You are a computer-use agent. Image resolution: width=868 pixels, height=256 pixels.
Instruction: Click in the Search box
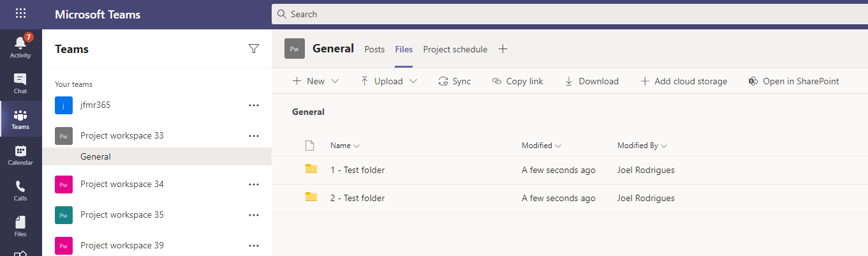click(568, 14)
